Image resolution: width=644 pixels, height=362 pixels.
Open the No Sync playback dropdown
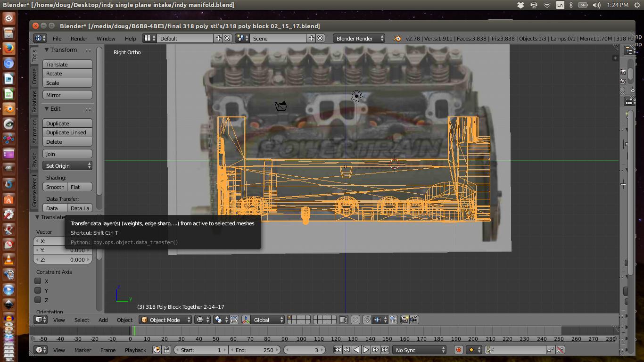coord(419,350)
